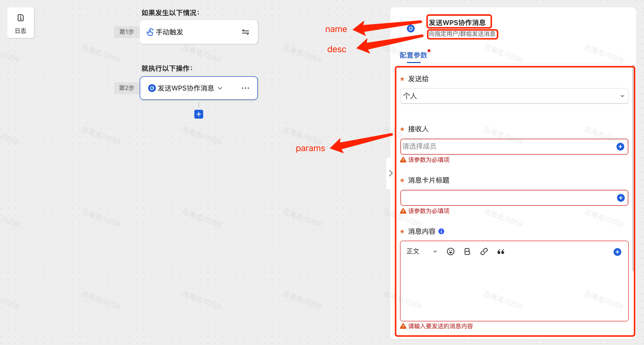644x345 pixels.
Task: Click the 接收人 member selection field
Action: (507, 146)
